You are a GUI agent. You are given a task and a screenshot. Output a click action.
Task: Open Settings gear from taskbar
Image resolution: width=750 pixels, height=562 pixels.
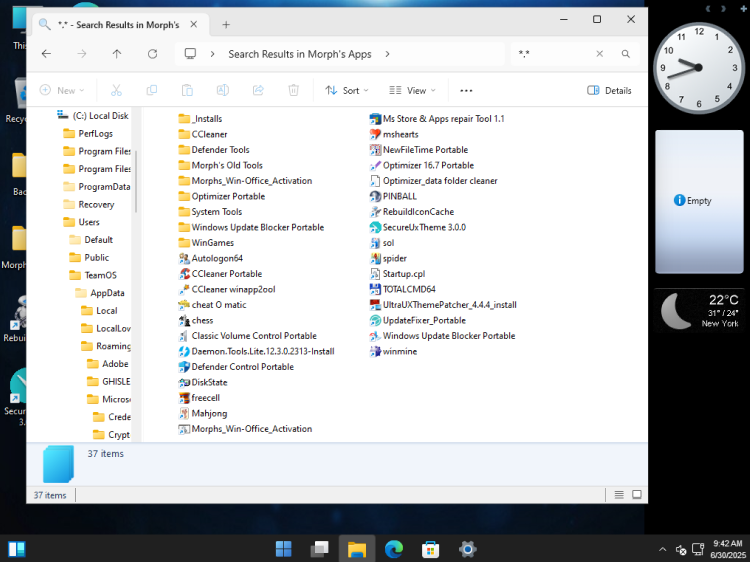(x=467, y=549)
